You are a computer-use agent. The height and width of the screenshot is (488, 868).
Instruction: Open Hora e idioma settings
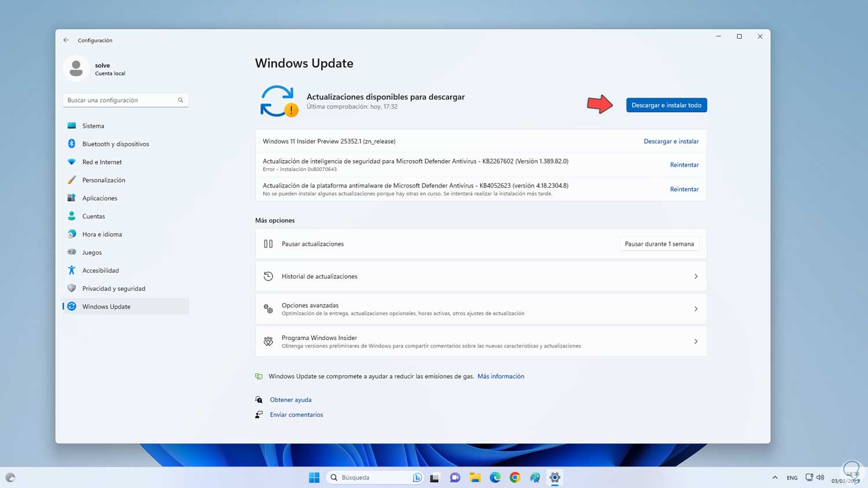point(126,234)
